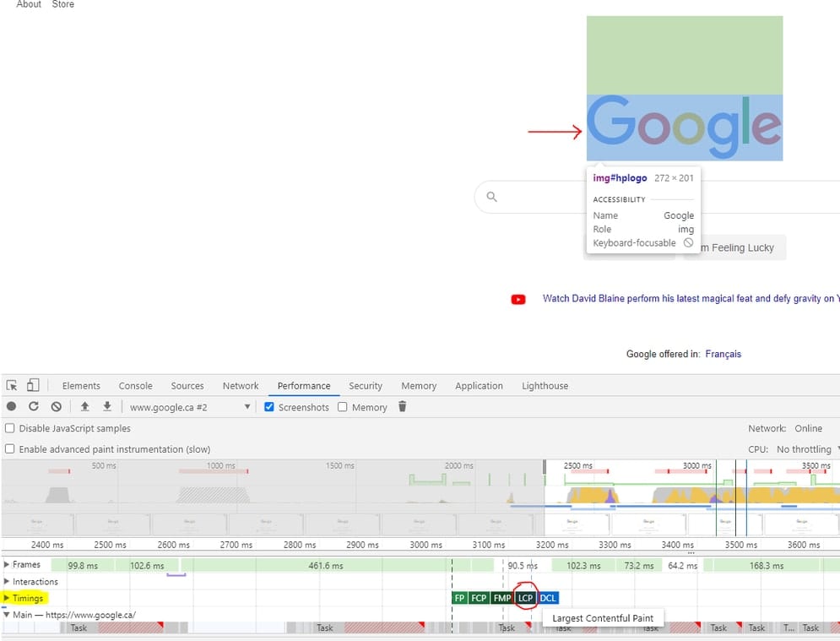Open the David Blaine promo link
The height and width of the screenshot is (641, 840).
tap(691, 298)
